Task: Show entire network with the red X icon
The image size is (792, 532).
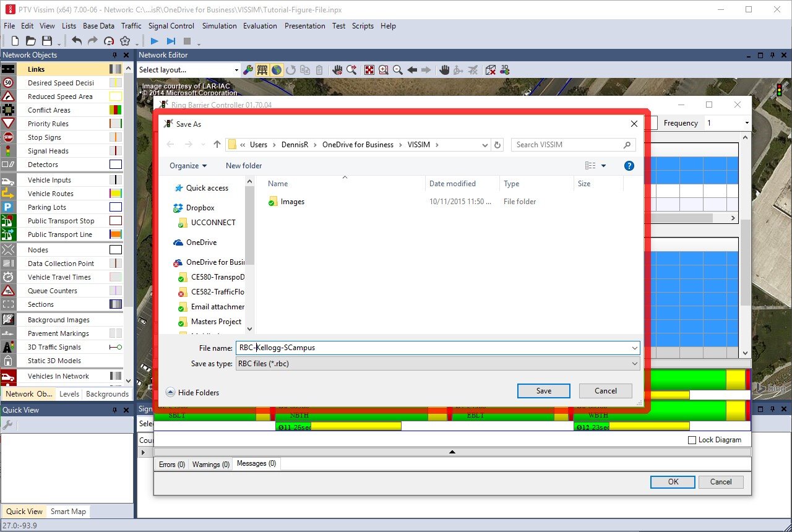Action: pyautogui.click(x=369, y=70)
